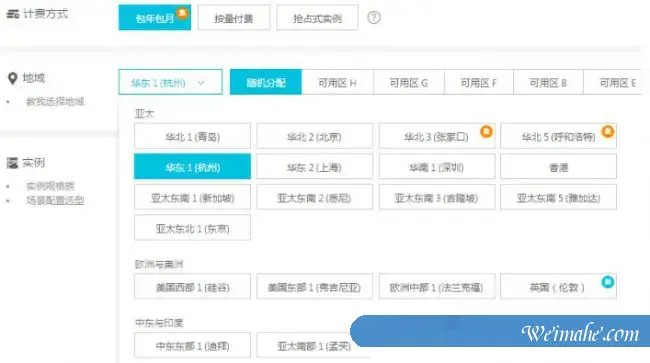This screenshot has height=363, width=650.
Task: Select highlighted region 华东 1 (杭州) in list
Action: click(192, 167)
